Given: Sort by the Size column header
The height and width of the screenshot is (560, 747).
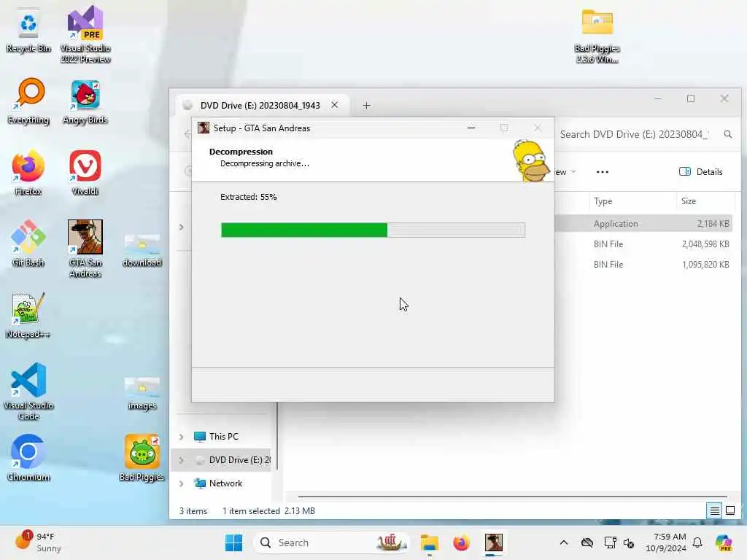Looking at the screenshot, I should tap(705, 201).
